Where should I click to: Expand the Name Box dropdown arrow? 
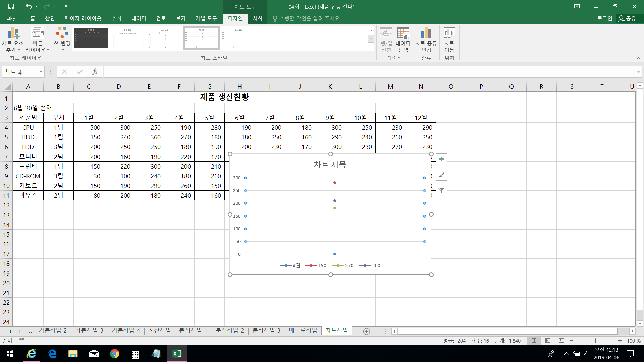(41, 72)
